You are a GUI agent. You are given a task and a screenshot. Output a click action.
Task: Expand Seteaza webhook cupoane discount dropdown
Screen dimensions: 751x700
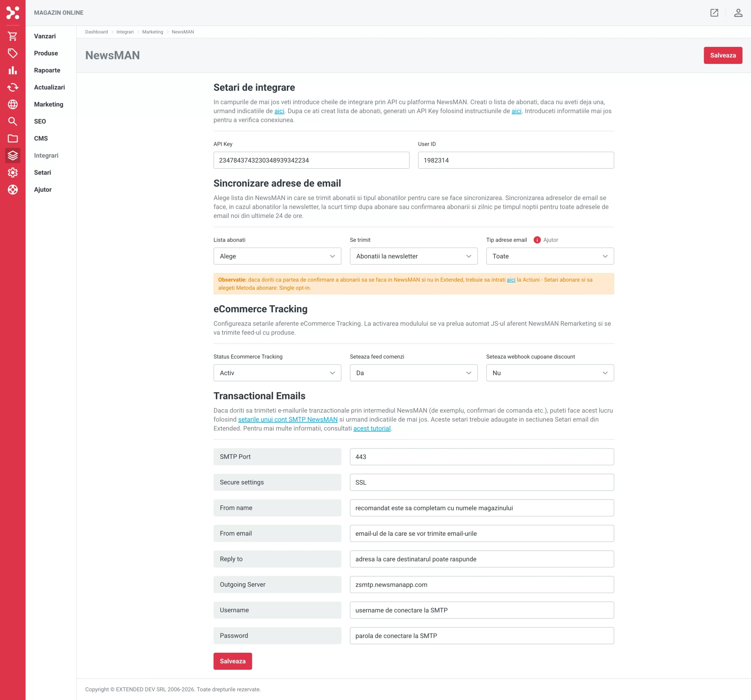(550, 373)
